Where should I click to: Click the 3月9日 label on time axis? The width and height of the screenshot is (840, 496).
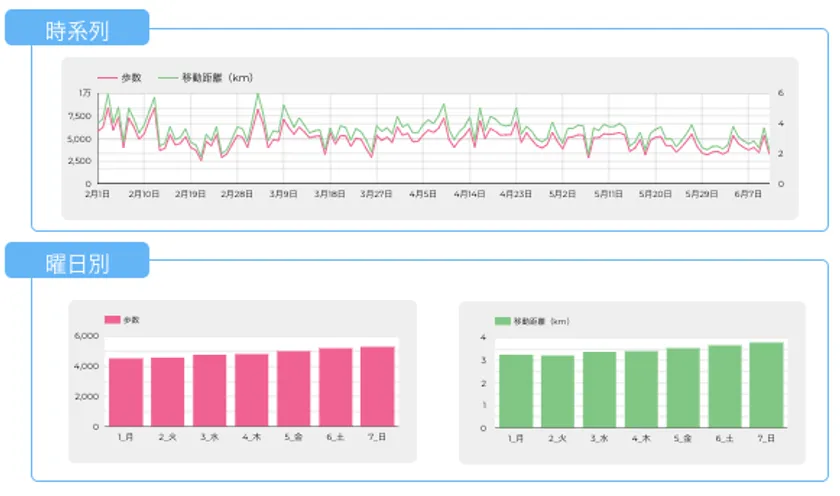click(283, 194)
